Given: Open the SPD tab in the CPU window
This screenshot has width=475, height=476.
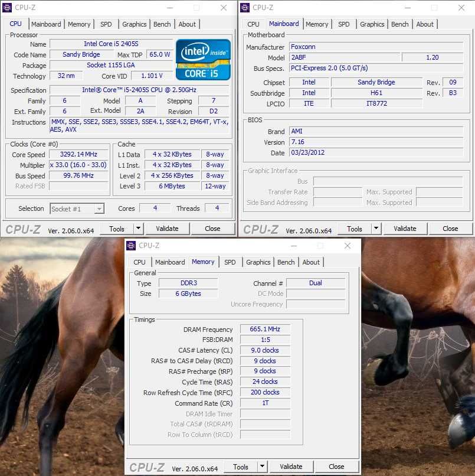Looking at the screenshot, I should (106, 24).
